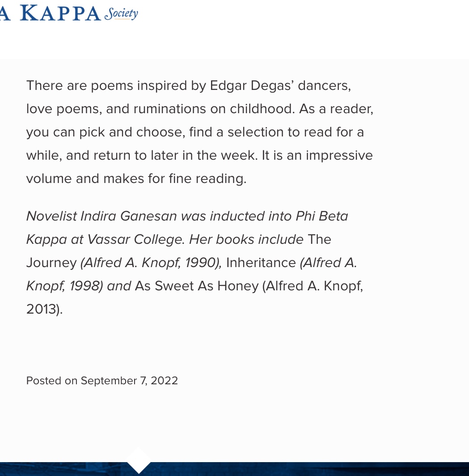Screen dimensions: 469x476
Task: Click the title As Sweet As Honey
Action: 197,286
